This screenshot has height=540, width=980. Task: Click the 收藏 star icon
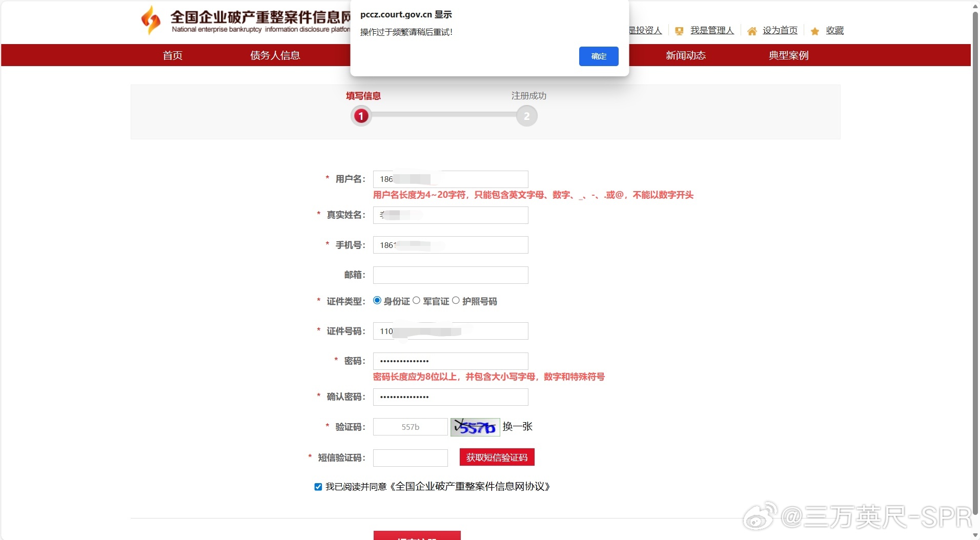tap(815, 31)
